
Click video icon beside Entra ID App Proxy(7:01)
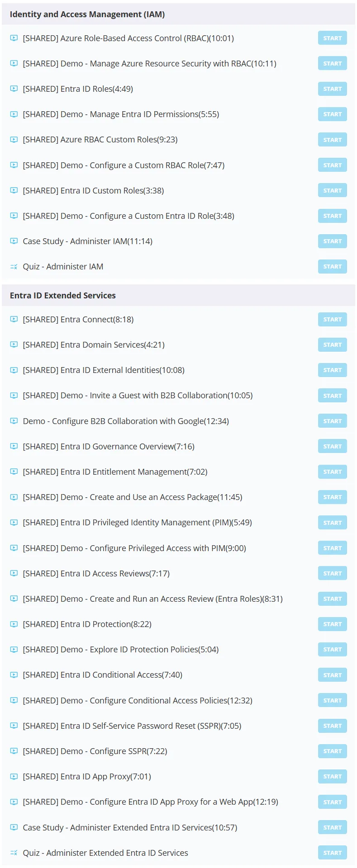(14, 776)
